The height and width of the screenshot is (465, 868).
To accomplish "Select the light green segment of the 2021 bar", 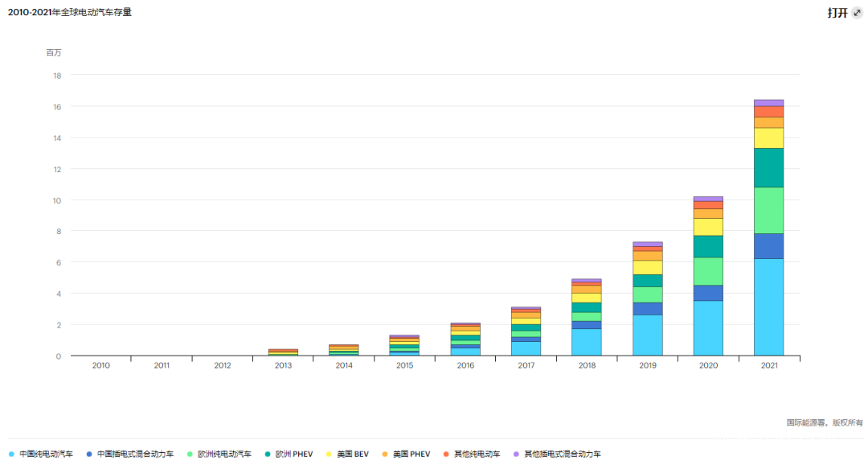I will tap(769, 211).
